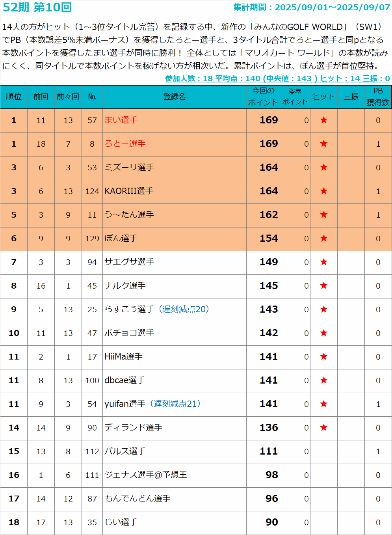The width and height of the screenshot is (392, 535).
Task: Click the PB獲得数 column header
Action: [x=378, y=97]
